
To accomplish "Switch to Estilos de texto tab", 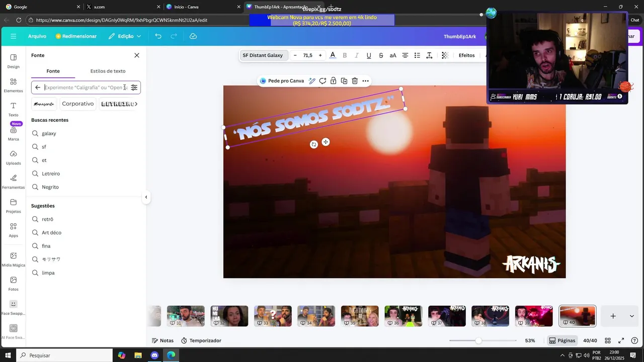I will point(108,71).
